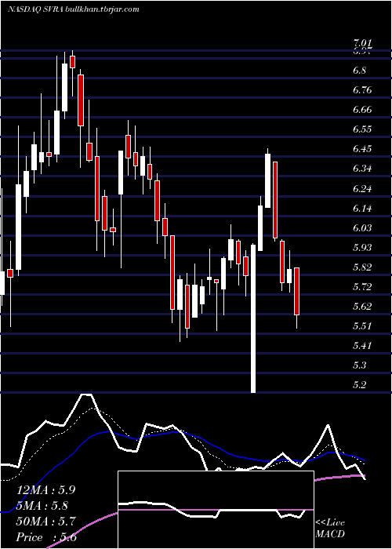Click the 6.76 price axis label
The image size is (392, 549).
point(362,90)
